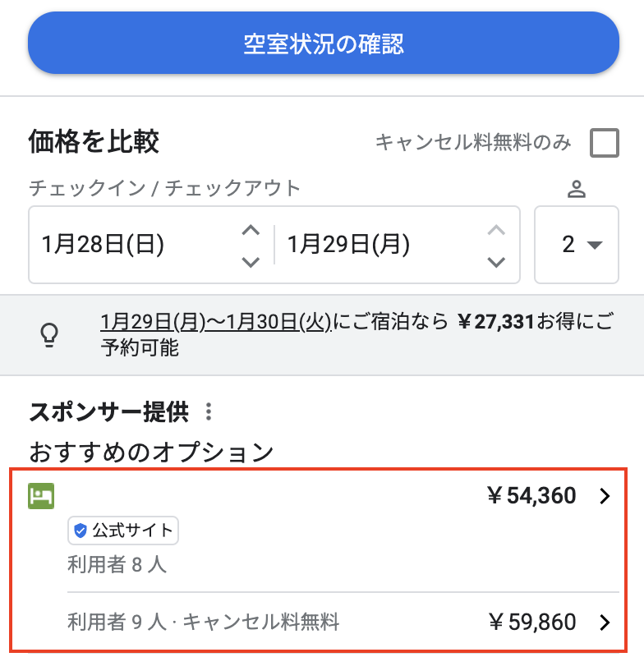Select the 1月28日(日) check-in date field

coord(131,245)
